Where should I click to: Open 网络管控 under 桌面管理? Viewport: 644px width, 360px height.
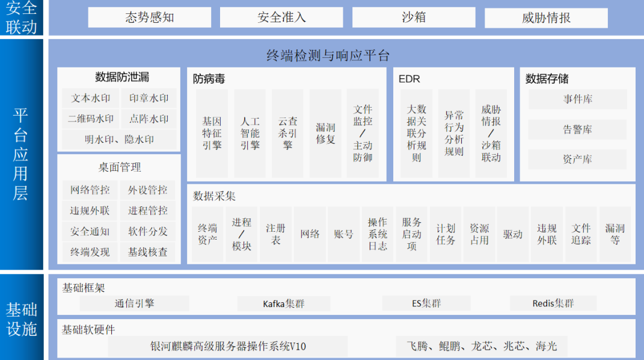tap(90, 190)
